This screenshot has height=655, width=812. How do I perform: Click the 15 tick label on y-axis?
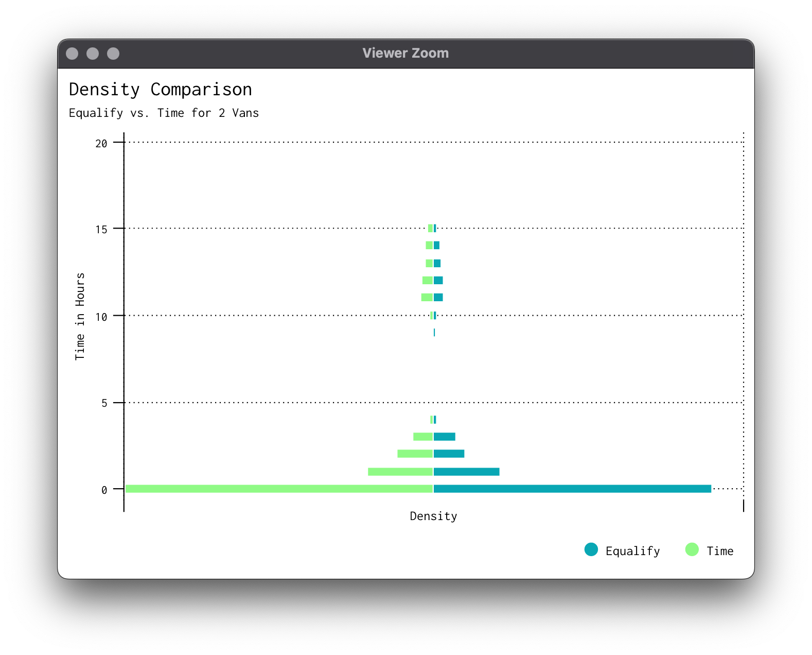(x=101, y=230)
